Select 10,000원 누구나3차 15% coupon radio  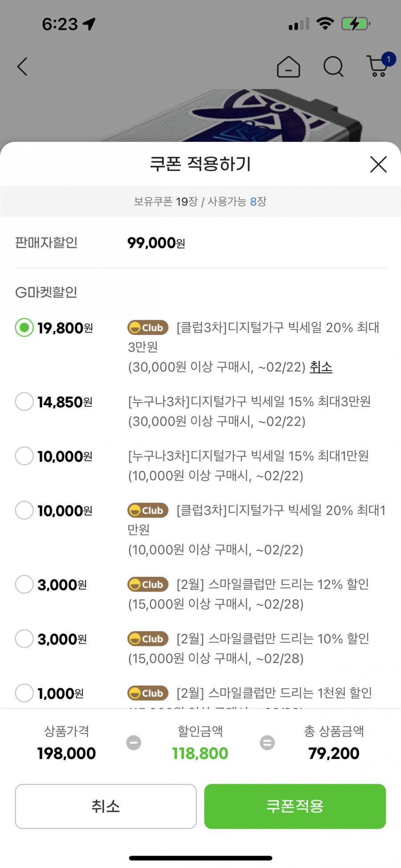[25, 456]
